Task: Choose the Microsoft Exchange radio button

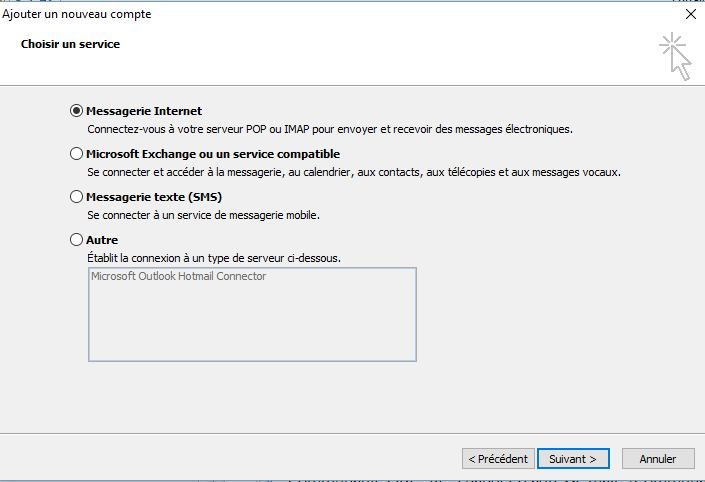Action: tap(77, 154)
